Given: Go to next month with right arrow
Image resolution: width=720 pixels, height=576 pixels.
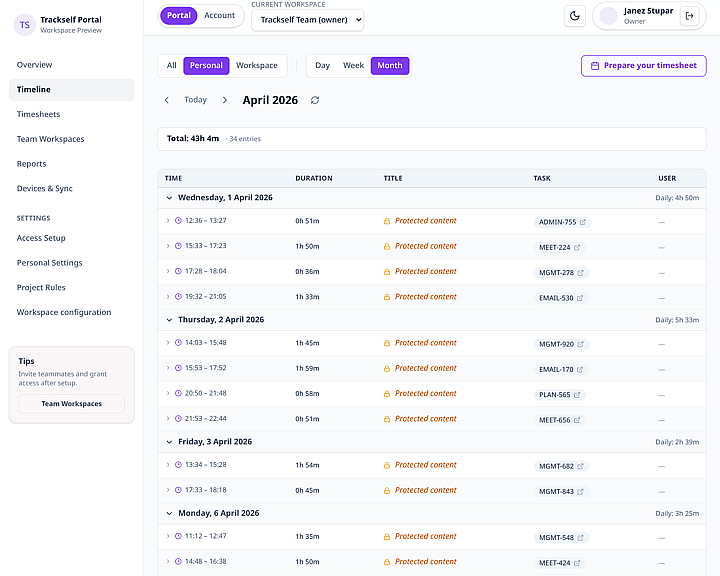Looking at the screenshot, I should click(x=225, y=100).
